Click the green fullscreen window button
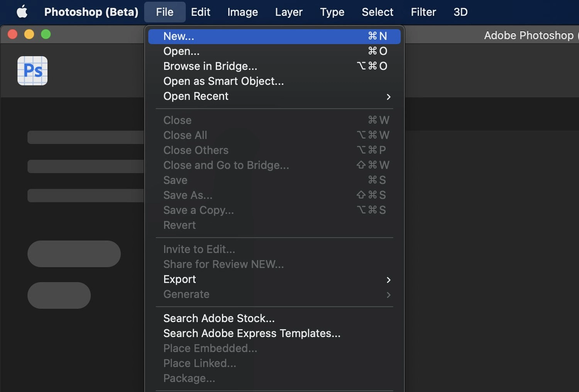The image size is (579, 392). coord(46,34)
